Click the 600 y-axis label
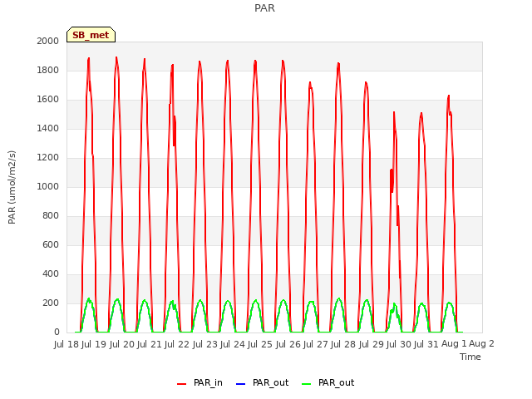This screenshot has width=532, height=399. (51, 244)
